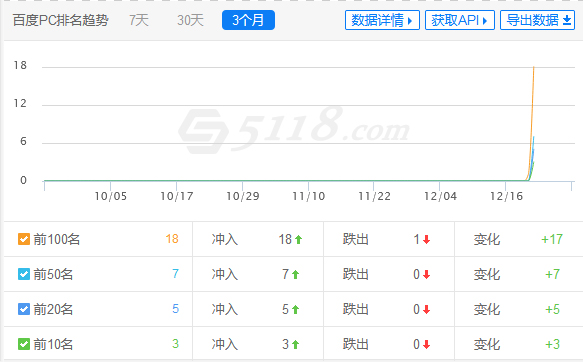Uncheck the 前50名 checkbox
This screenshot has height=362, width=583.
(24, 274)
